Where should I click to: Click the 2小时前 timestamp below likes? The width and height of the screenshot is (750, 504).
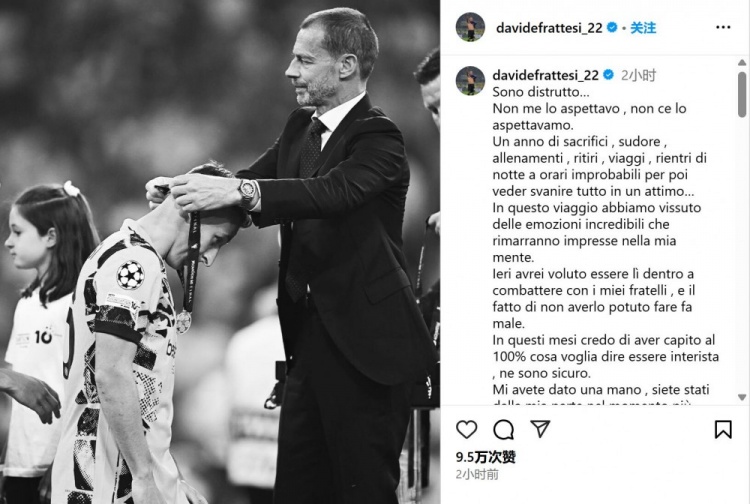(x=477, y=474)
